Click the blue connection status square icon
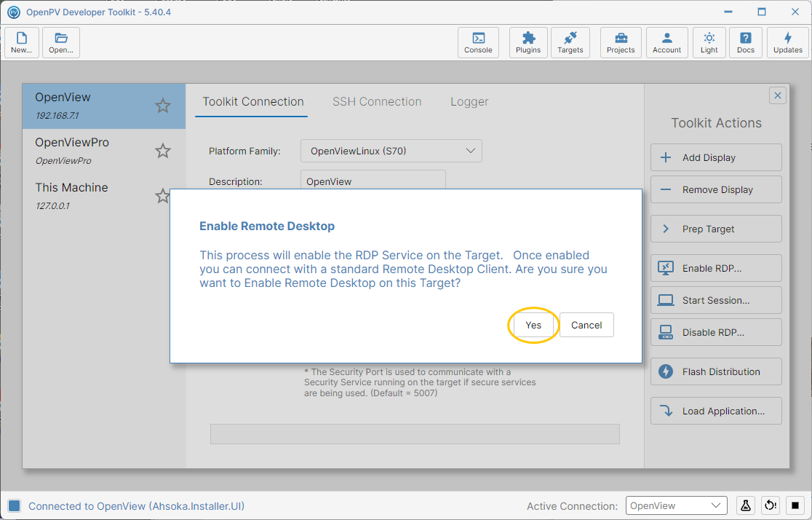 (14, 505)
